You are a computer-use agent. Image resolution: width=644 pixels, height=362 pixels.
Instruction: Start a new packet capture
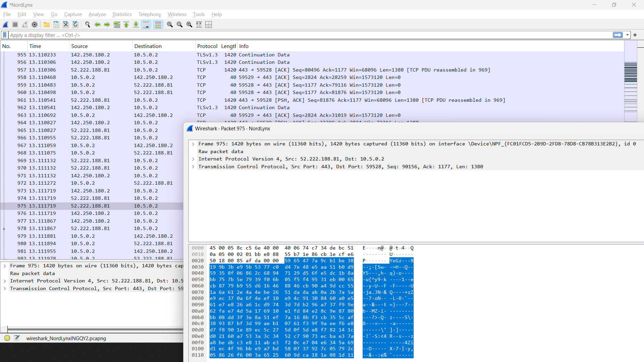(5, 25)
